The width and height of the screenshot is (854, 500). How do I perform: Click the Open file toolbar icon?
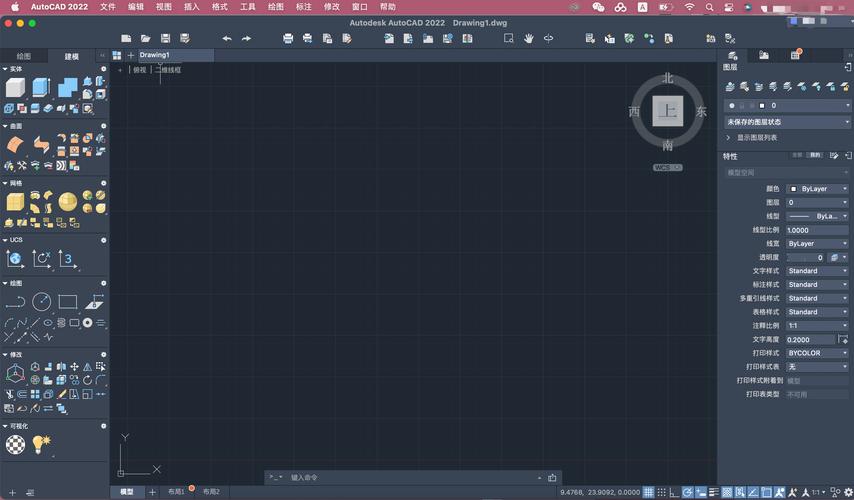[x=145, y=38]
